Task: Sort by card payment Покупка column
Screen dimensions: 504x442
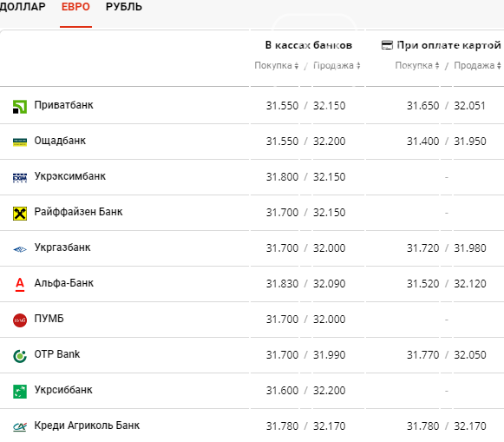Action: click(x=417, y=66)
